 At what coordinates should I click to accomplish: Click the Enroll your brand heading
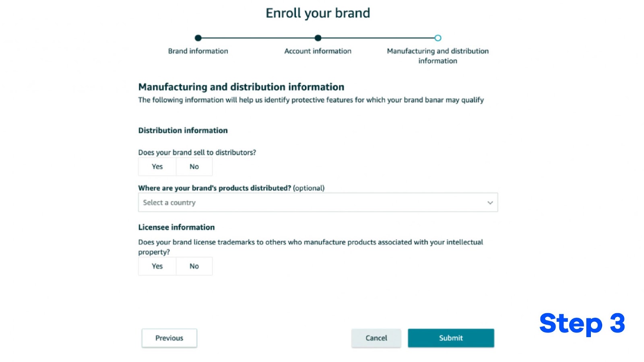point(318,13)
